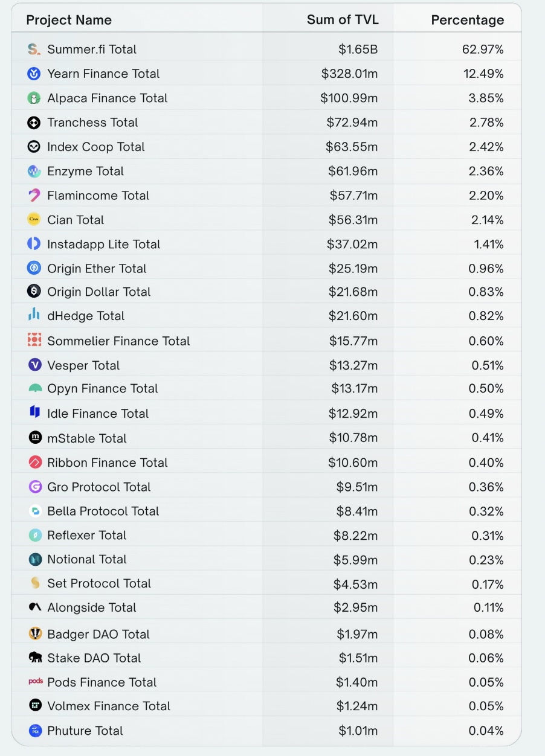Click the dHedge bar chart icon
545x756 pixels.
(x=34, y=315)
